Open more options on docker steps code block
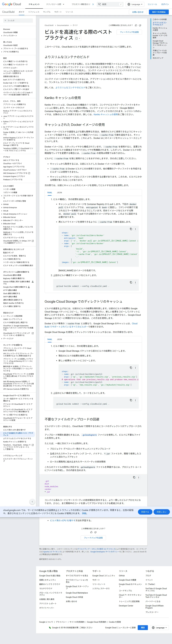Image resolution: width=172 pixels, height=644 pixels. 135,229
